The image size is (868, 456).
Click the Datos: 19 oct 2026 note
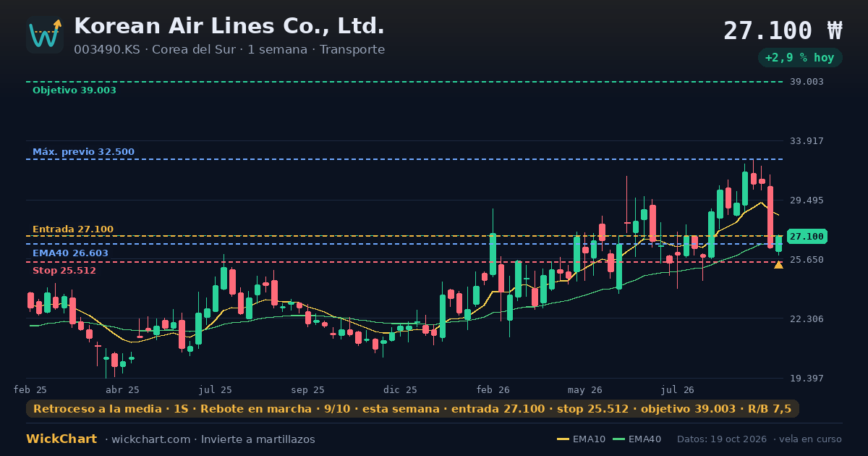pos(723,439)
